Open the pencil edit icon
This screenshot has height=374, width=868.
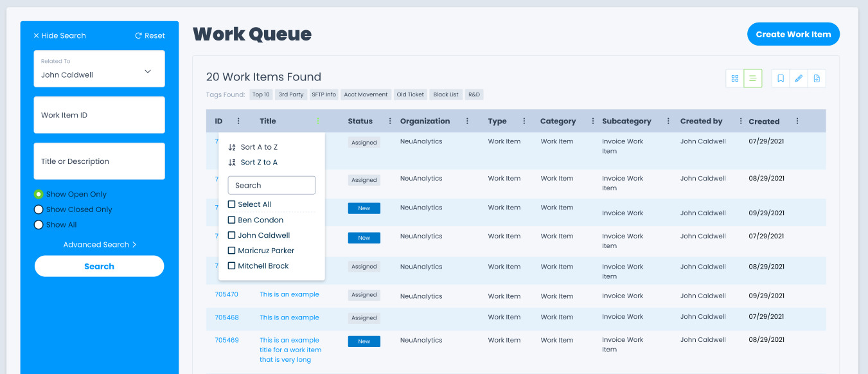tap(799, 78)
